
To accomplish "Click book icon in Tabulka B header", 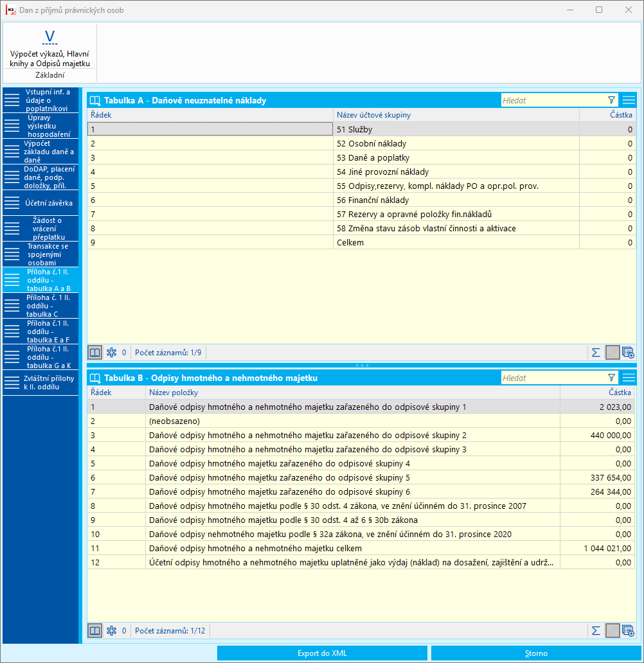I will (95, 378).
